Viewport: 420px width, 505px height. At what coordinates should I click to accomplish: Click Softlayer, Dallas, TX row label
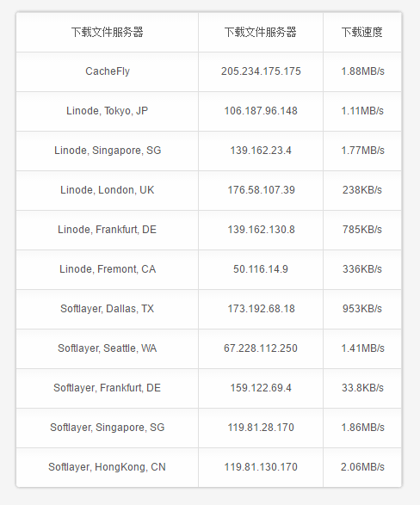108,309
